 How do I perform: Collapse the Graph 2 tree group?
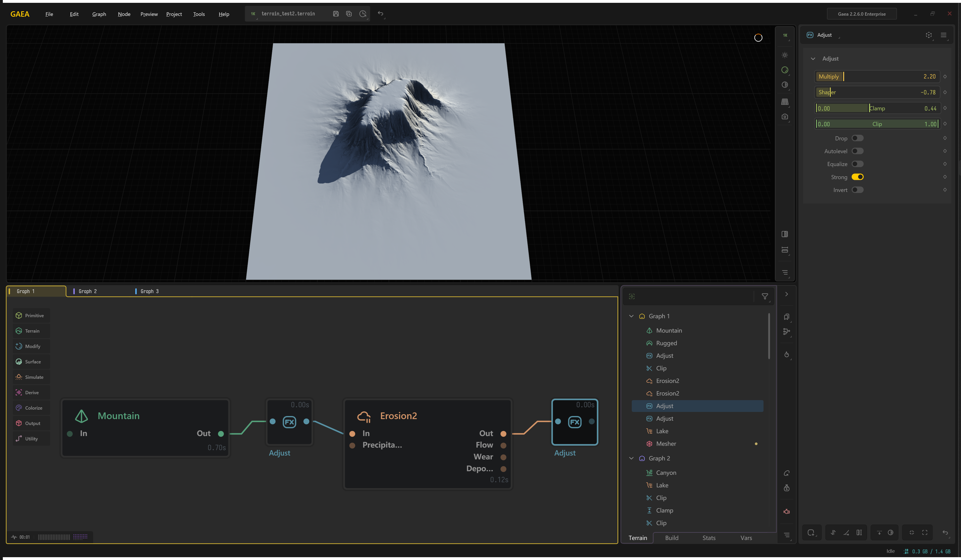pos(631,458)
